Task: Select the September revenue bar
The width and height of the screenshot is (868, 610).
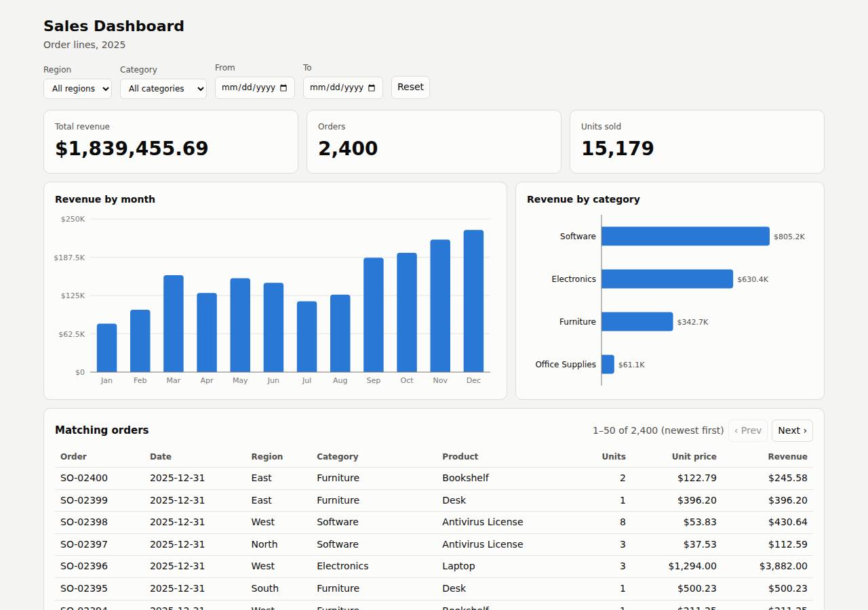Action: click(374, 314)
